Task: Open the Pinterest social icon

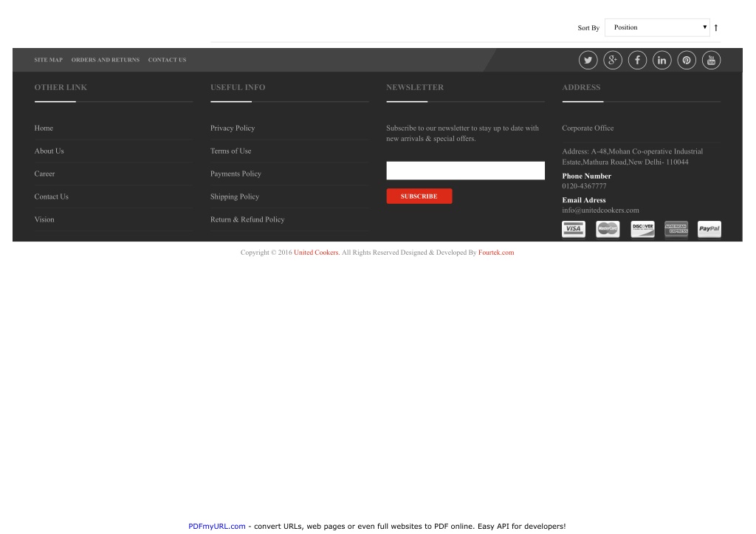Action: tap(686, 61)
